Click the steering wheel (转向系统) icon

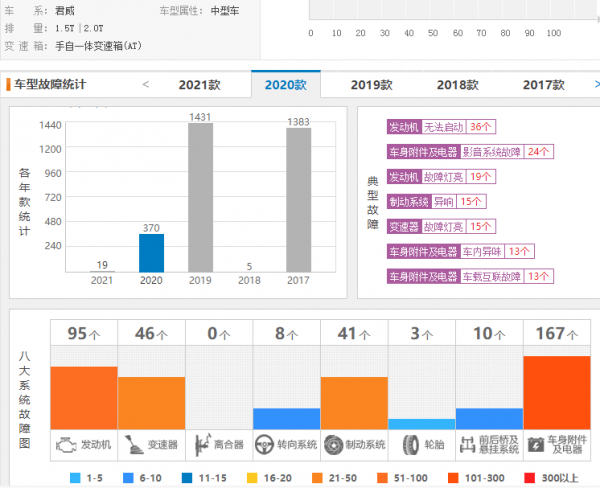[266, 443]
